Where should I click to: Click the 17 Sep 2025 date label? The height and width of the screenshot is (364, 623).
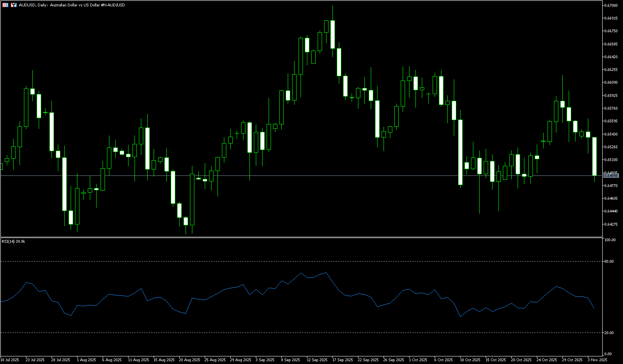tap(342, 360)
